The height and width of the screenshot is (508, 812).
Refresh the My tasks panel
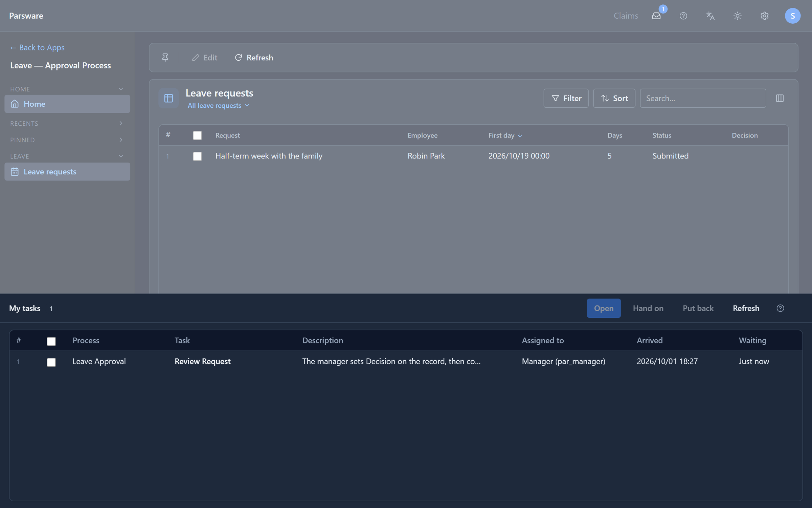coord(746,308)
